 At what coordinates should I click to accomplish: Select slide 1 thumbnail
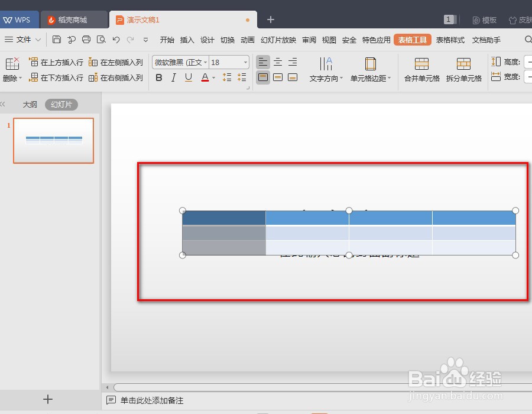[54, 141]
